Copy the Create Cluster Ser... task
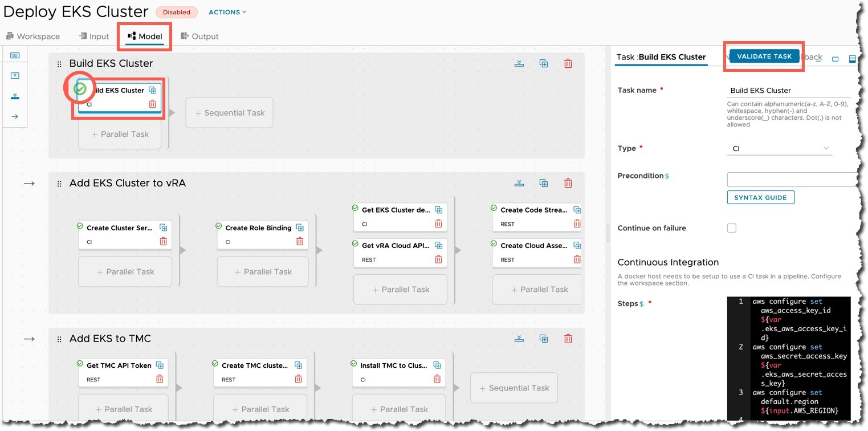This screenshot has height=431, width=868. point(163,227)
